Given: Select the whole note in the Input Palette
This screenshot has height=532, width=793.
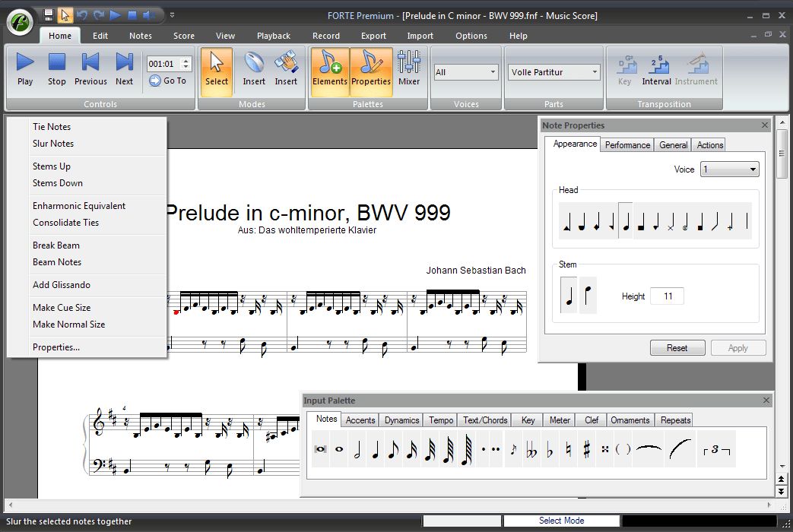Looking at the screenshot, I should (x=339, y=448).
